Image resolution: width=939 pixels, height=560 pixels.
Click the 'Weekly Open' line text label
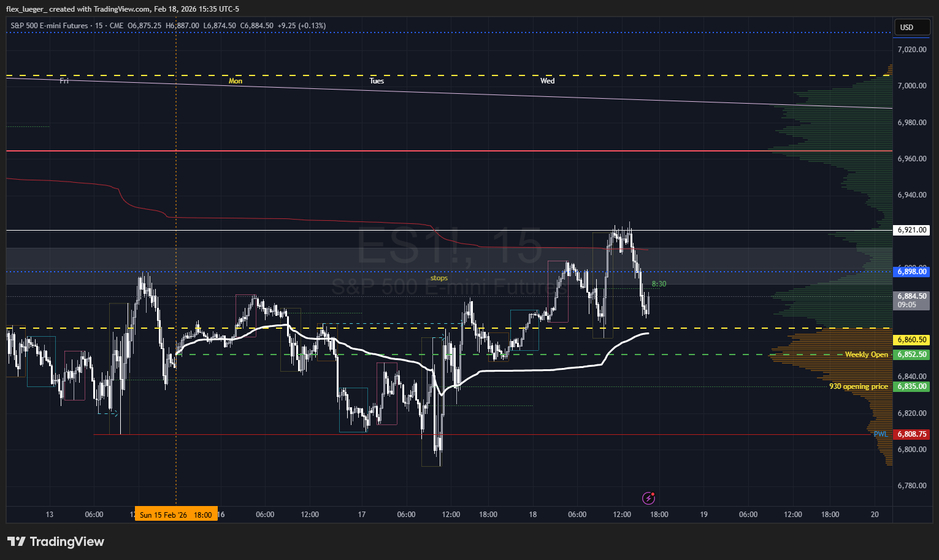[866, 355]
